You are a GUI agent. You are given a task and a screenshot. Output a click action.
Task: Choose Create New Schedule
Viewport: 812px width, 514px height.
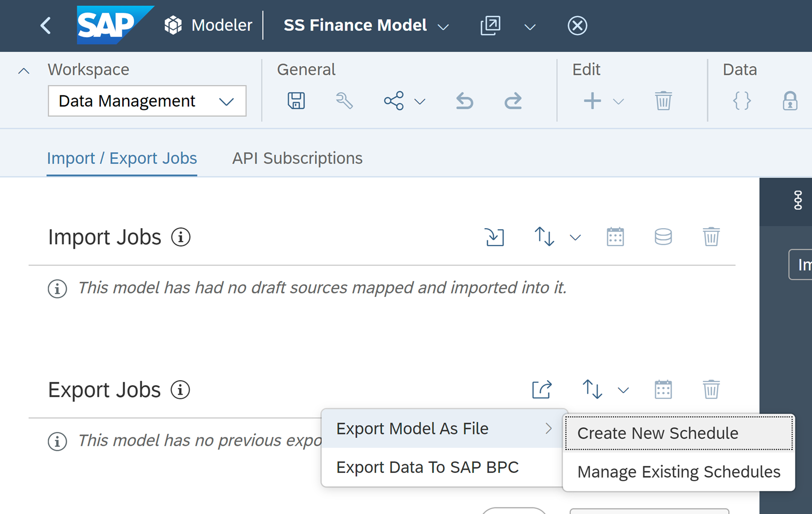(x=658, y=433)
